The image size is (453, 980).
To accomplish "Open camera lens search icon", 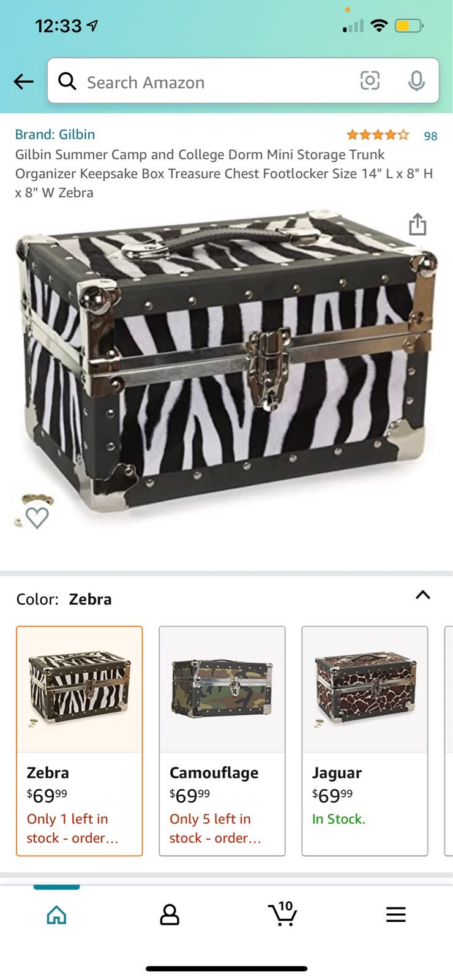I will [370, 80].
